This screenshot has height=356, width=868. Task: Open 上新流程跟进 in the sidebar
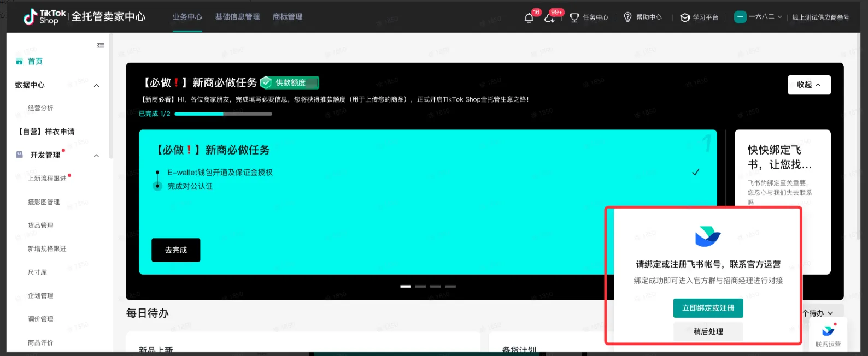point(47,179)
